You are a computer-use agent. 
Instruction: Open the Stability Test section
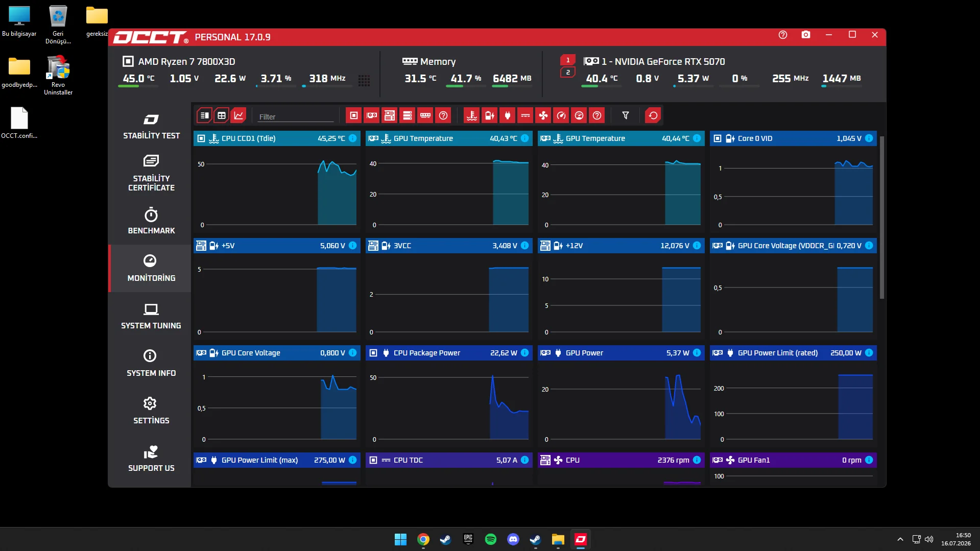(x=151, y=126)
